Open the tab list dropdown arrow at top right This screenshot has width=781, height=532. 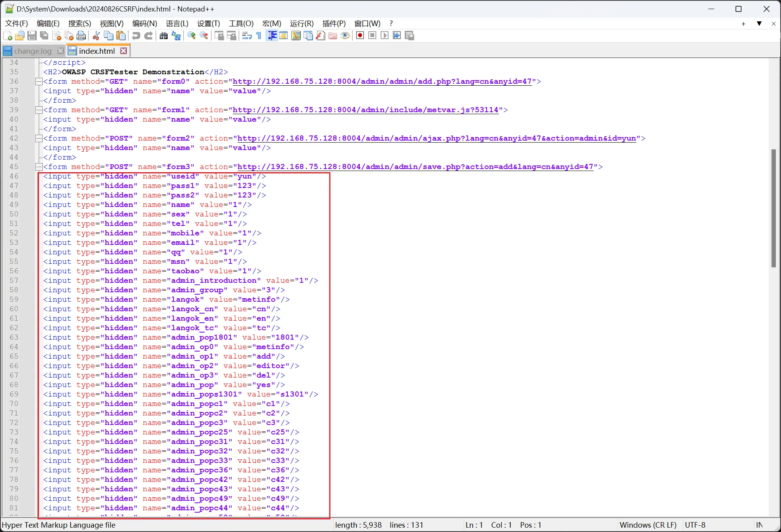[759, 24]
